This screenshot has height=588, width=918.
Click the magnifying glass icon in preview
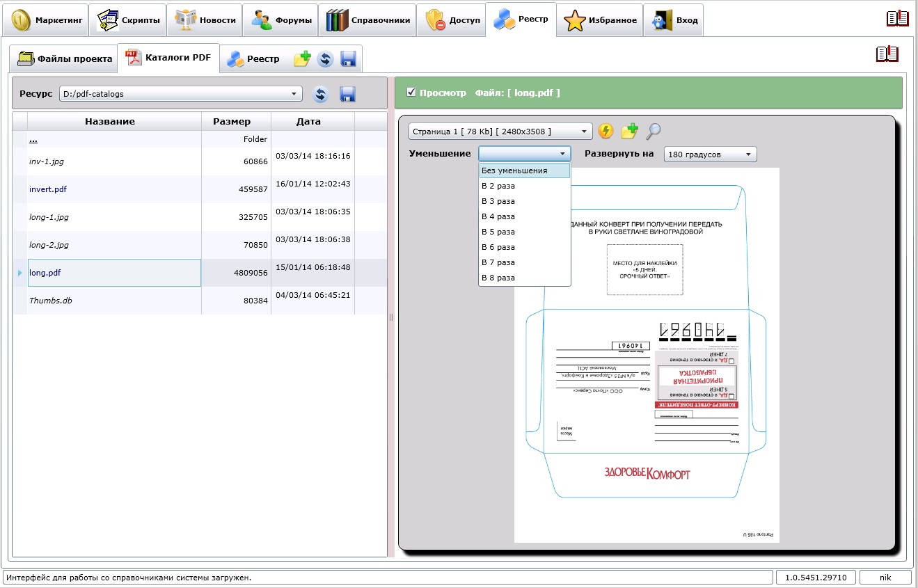click(x=654, y=131)
